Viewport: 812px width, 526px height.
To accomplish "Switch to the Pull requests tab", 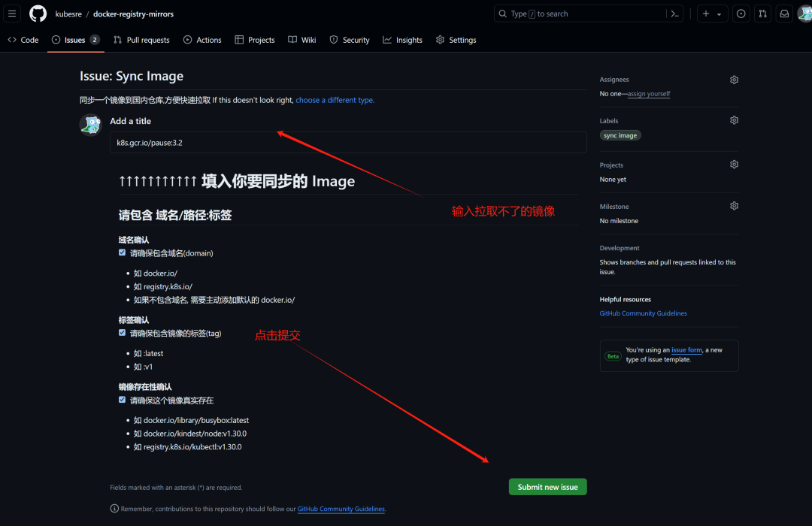I will 142,40.
